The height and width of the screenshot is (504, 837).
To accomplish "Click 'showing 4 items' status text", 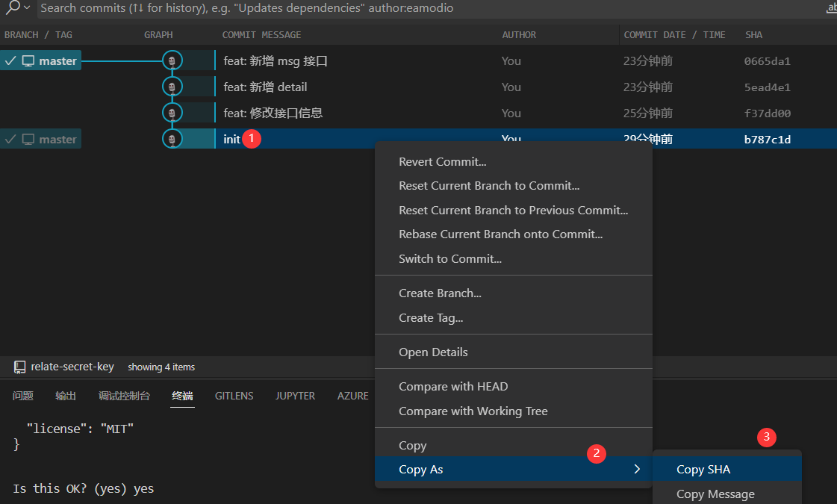I will point(161,367).
